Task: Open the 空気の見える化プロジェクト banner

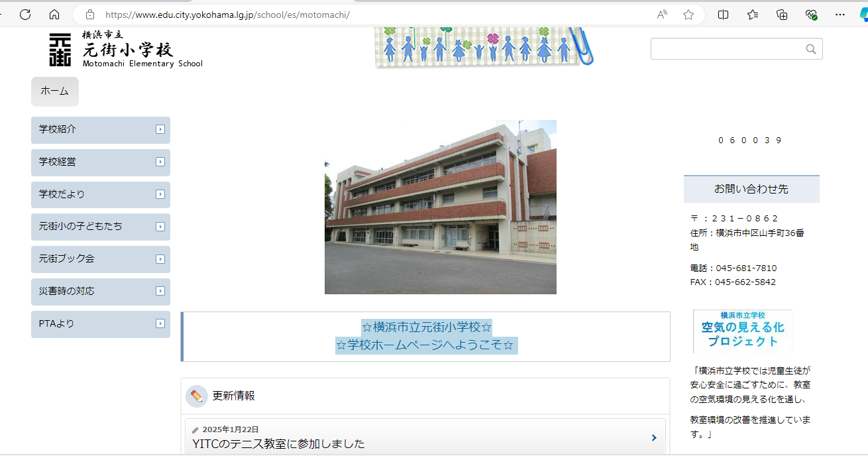Action: click(x=742, y=331)
